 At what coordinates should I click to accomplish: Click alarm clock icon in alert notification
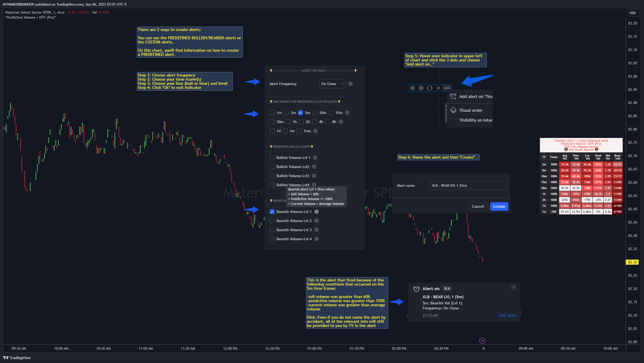pyautogui.click(x=416, y=289)
